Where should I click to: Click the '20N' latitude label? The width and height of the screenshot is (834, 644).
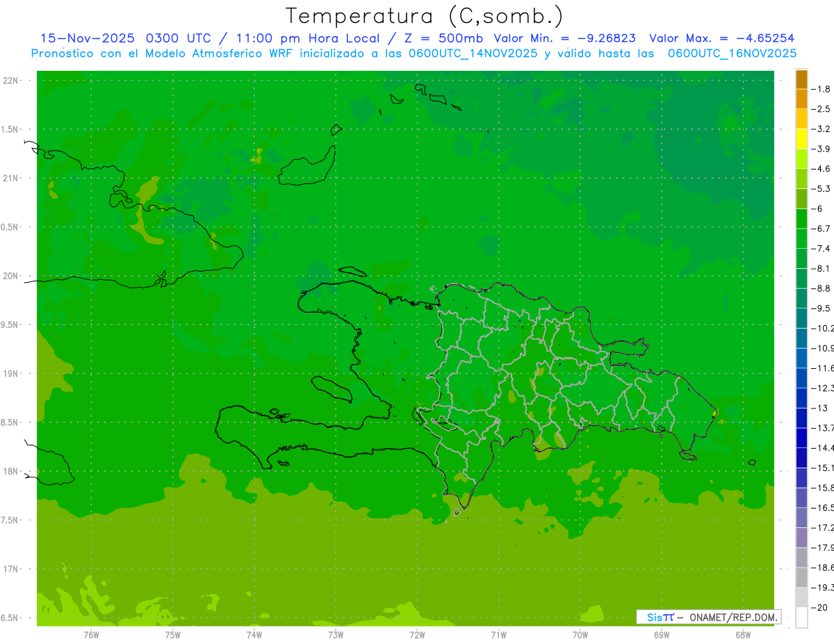(10, 276)
